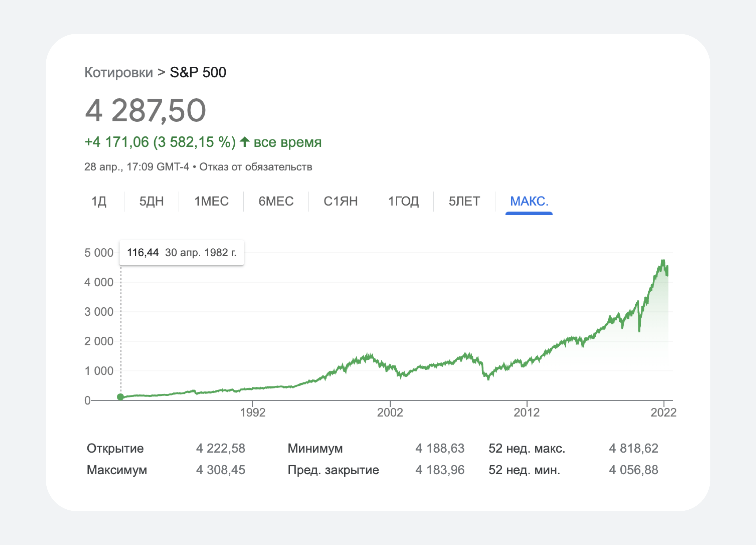
Task: Choose the 1ГОД range tab
Action: click(403, 201)
